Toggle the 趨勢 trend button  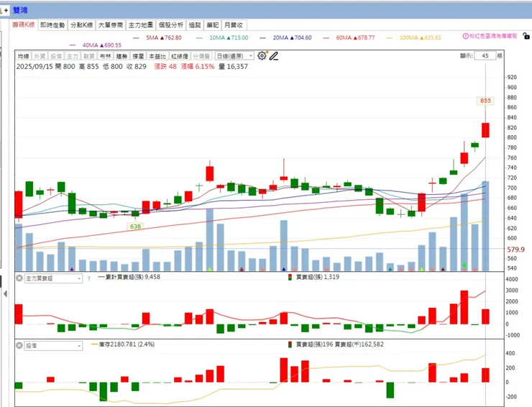121,56
